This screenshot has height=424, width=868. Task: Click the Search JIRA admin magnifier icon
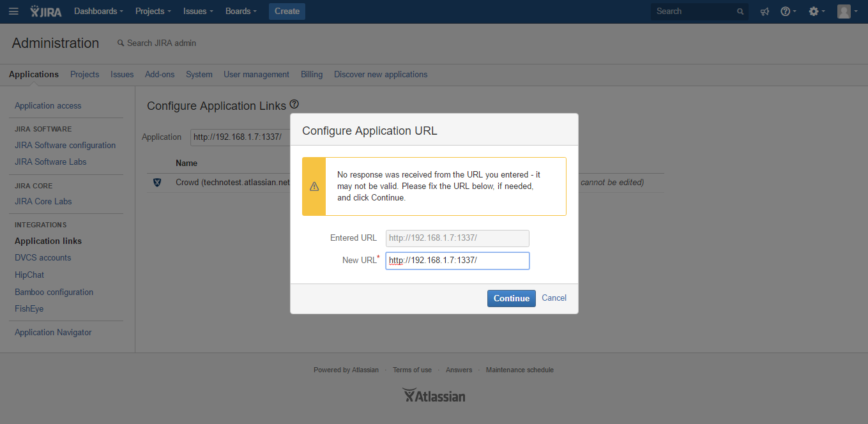120,43
